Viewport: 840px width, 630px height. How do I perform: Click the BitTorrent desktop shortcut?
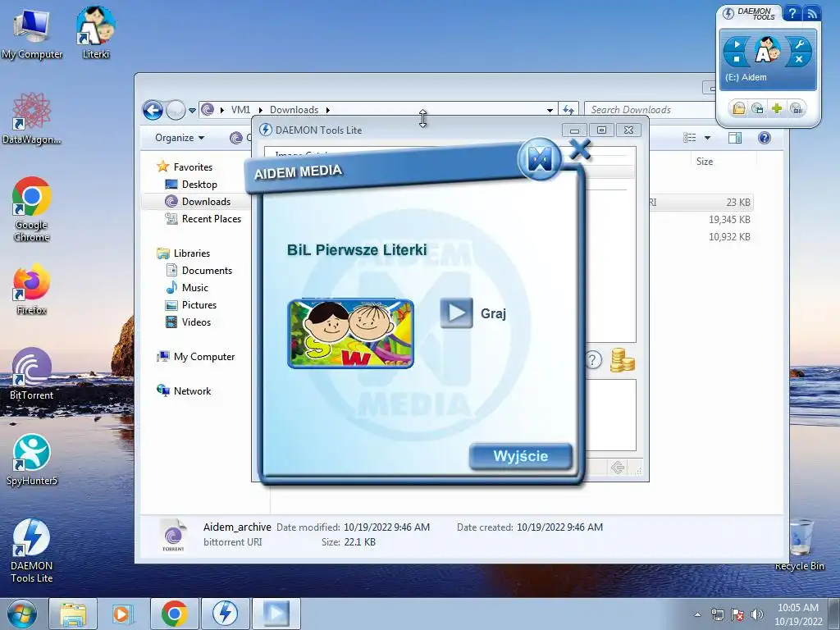32,374
